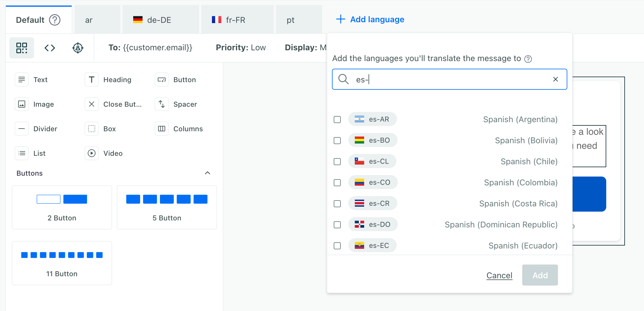Collapse the Buttons section
The height and width of the screenshot is (311, 644).
[207, 173]
